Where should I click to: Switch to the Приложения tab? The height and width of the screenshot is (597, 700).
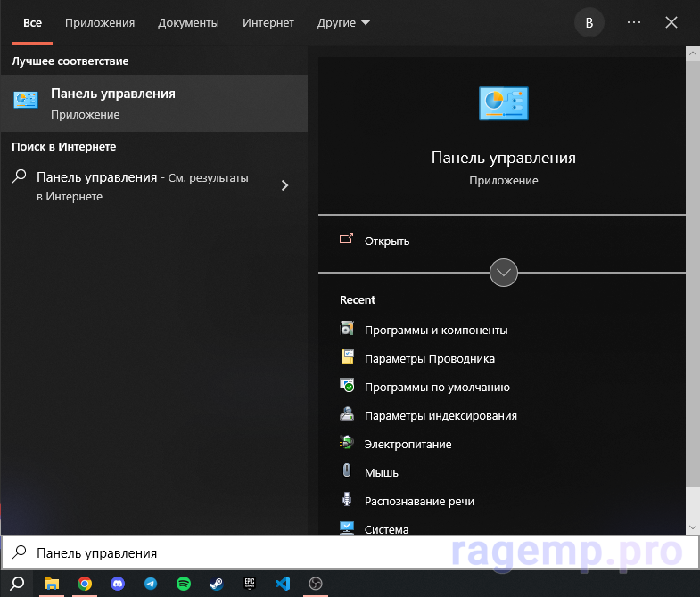[100, 23]
